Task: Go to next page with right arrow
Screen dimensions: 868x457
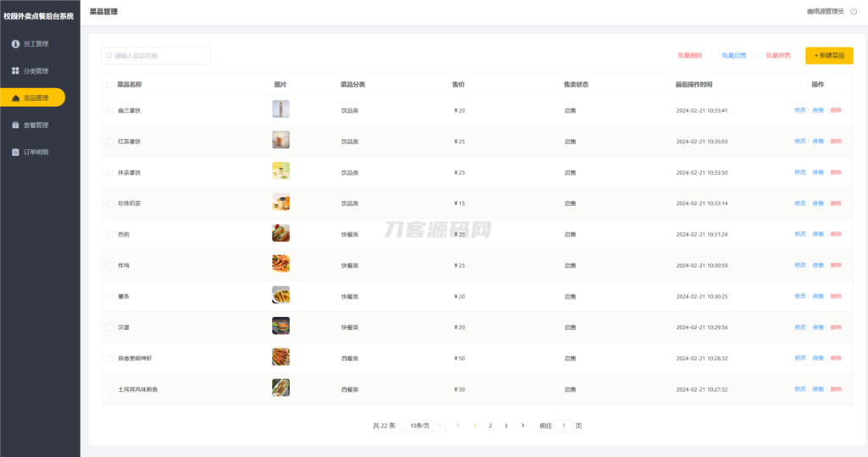Action: click(x=522, y=426)
